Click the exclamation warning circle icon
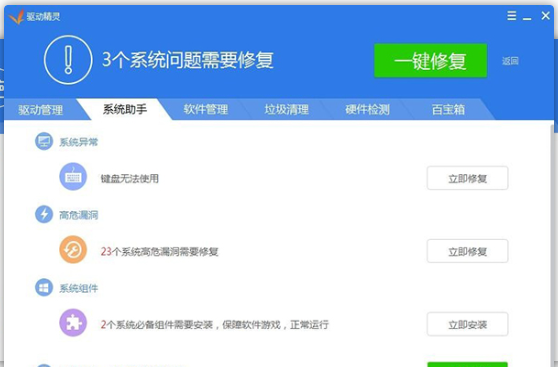 [68, 60]
